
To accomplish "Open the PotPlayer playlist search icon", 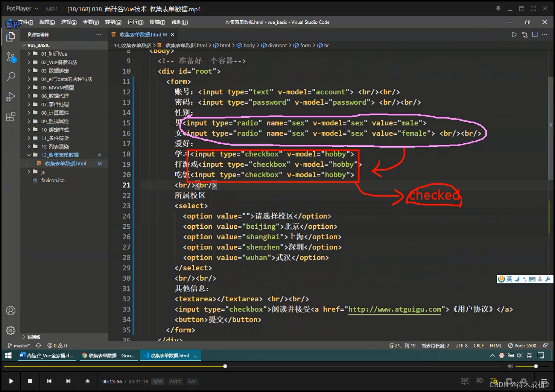I will (x=494, y=381).
